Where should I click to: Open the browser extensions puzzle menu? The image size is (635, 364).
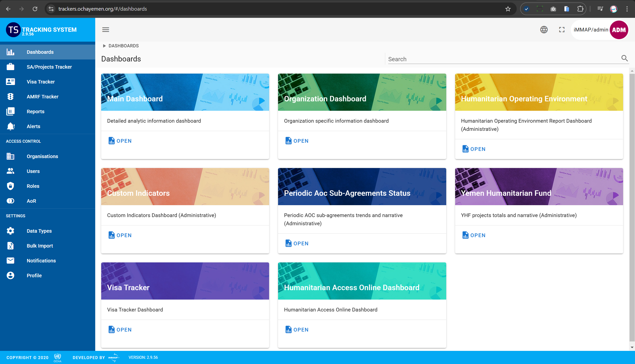(580, 9)
